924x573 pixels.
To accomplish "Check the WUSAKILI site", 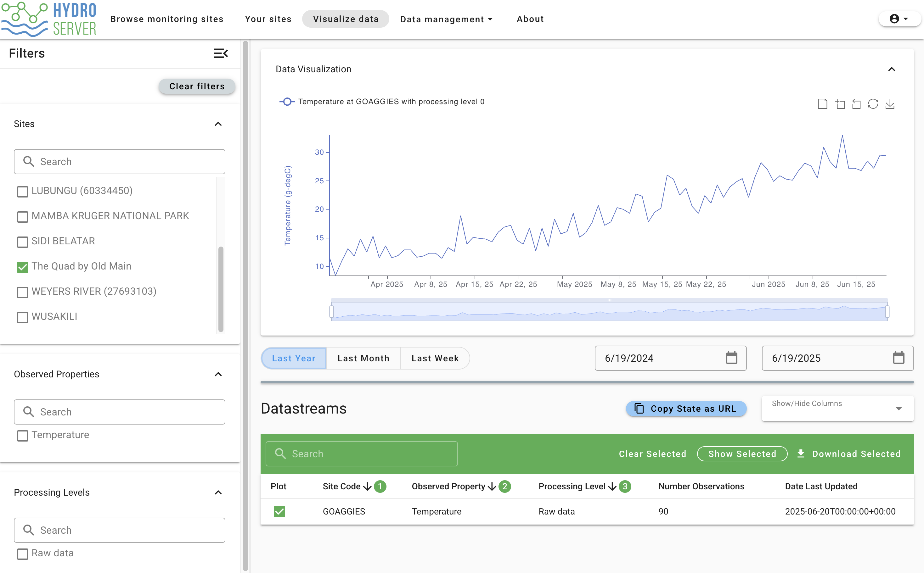I will (22, 317).
